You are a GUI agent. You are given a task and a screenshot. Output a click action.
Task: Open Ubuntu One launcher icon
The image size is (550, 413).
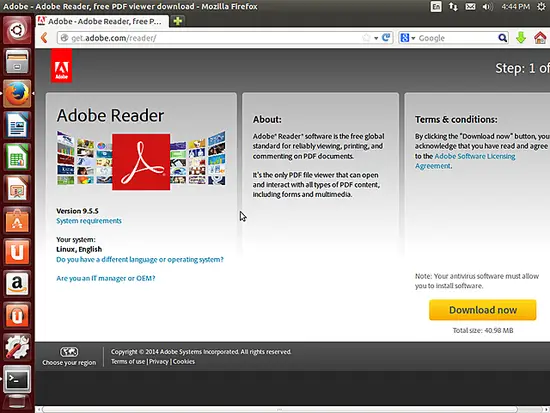click(x=17, y=252)
